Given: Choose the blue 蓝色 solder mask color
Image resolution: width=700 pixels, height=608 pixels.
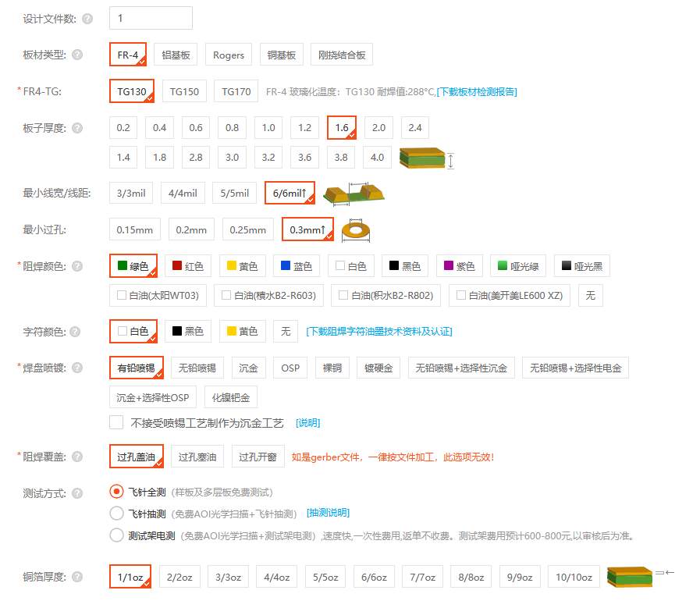Looking at the screenshot, I should point(296,266).
